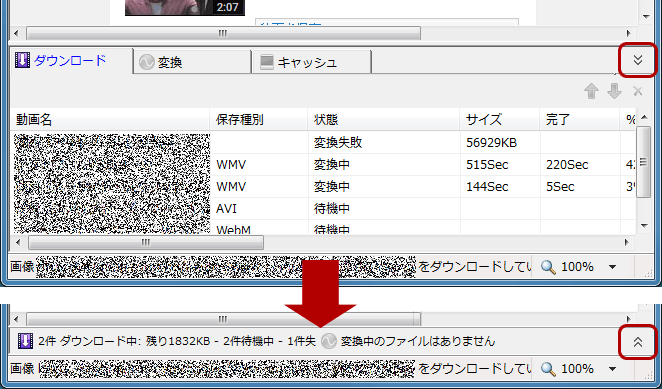Click the upper browser pane's scroll down arrow
662x389 pixels.
646,17
